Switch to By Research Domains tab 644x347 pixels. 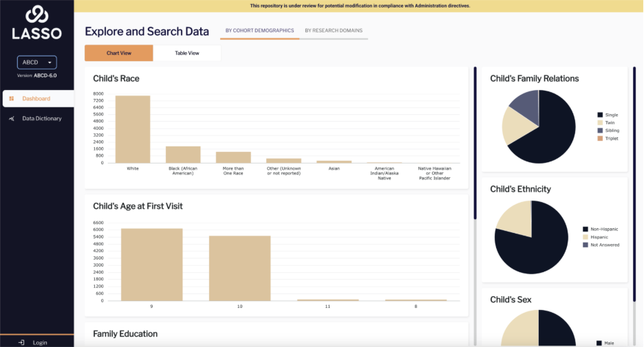[x=334, y=30]
